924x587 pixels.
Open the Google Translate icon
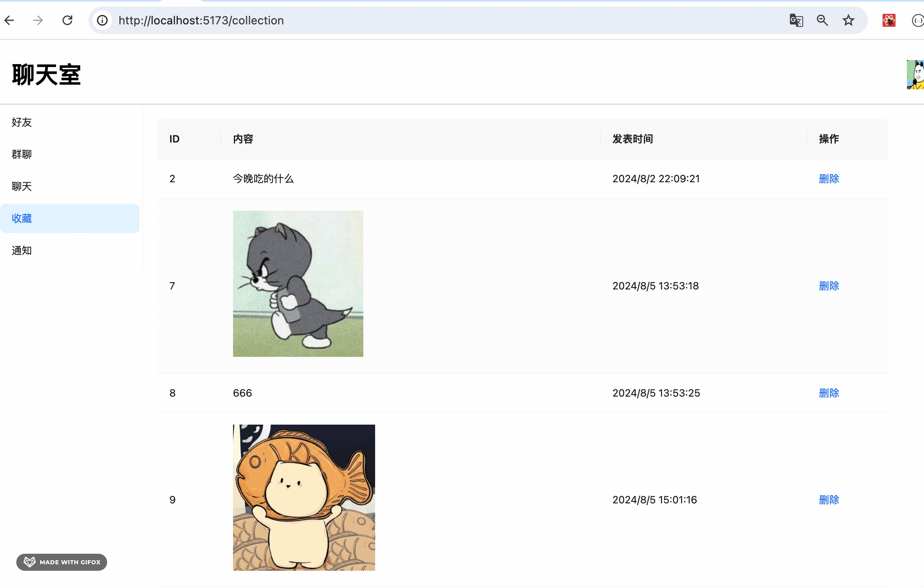click(x=796, y=20)
